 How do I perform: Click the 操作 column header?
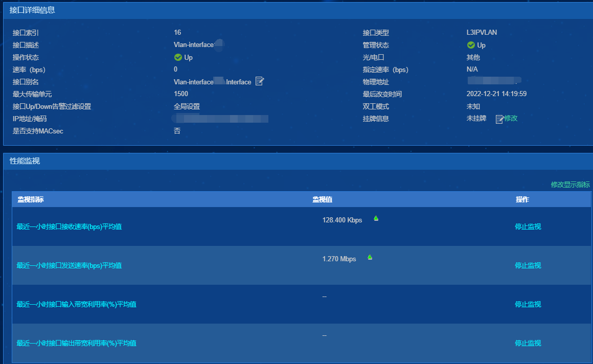tap(522, 199)
